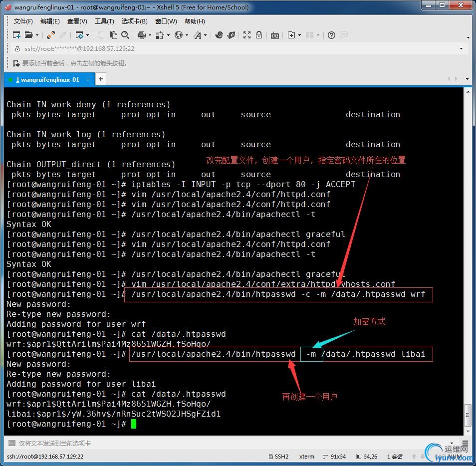Click the Connect plug icon
This screenshot has width=476, height=466.
(x=51, y=35)
